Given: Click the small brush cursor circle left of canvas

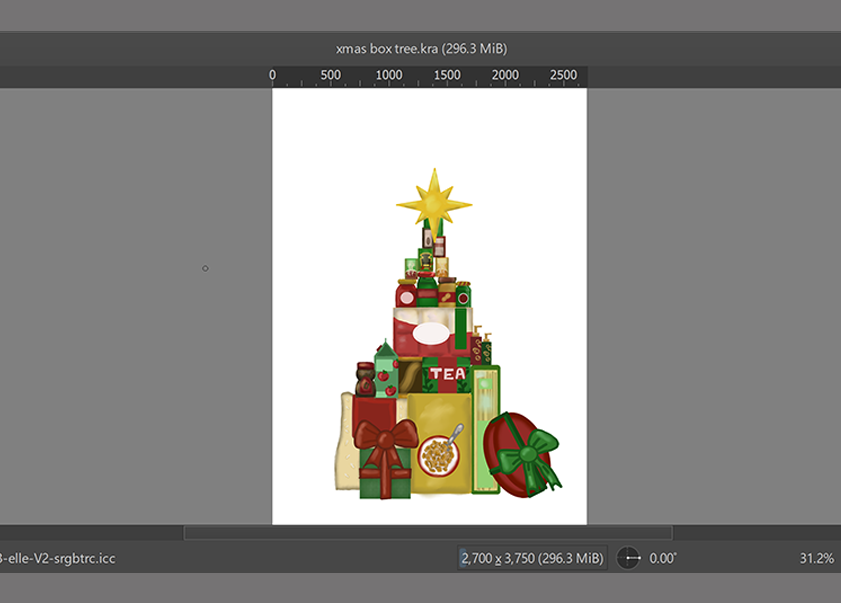Looking at the screenshot, I should pos(205,268).
